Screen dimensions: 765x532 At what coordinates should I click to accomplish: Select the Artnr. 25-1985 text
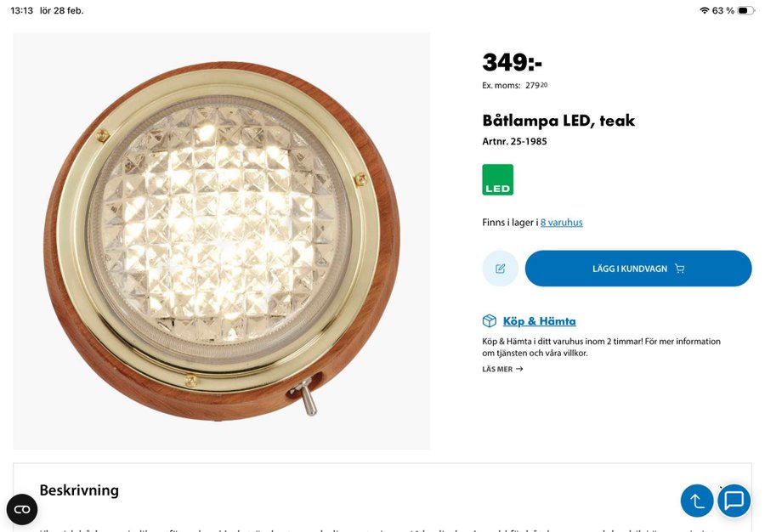point(514,142)
